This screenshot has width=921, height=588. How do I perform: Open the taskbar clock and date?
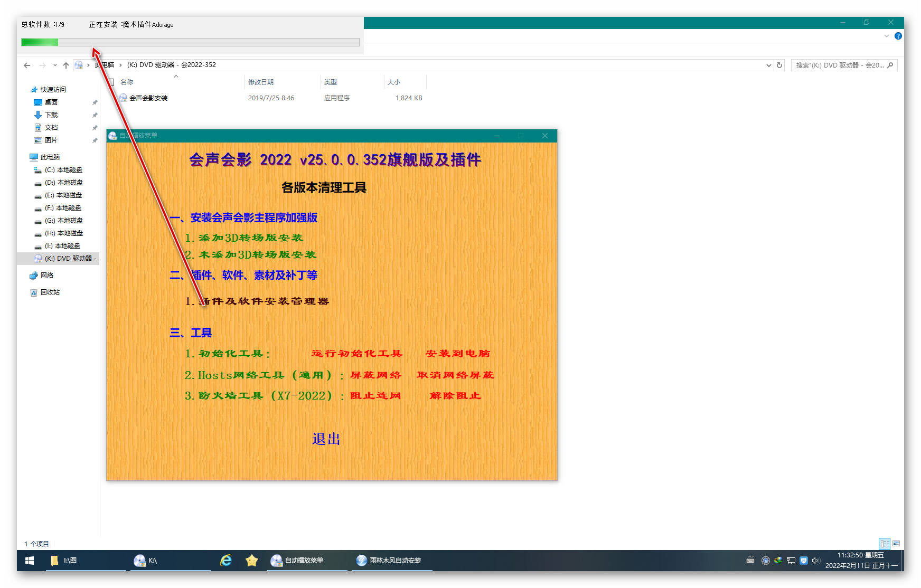(x=861, y=561)
